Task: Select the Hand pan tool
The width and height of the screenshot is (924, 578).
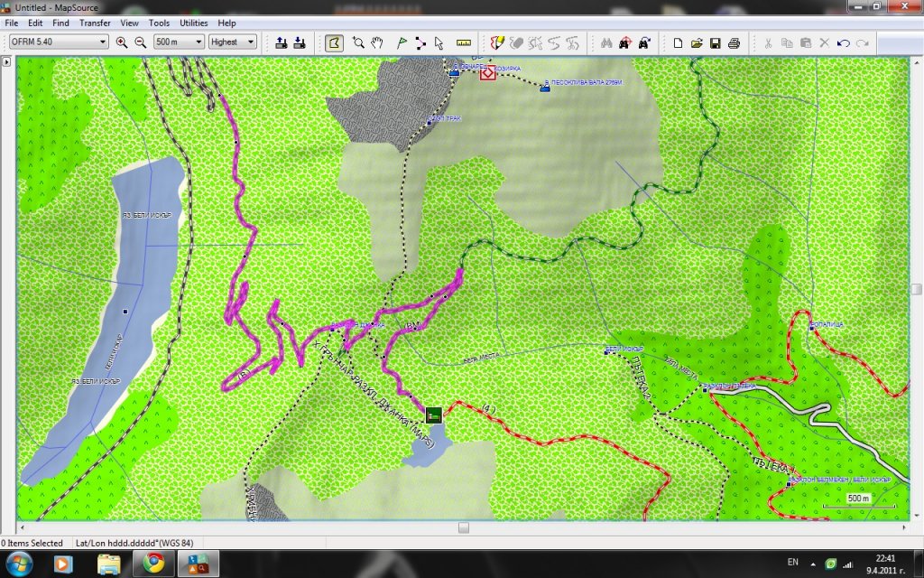Action: tap(377, 42)
